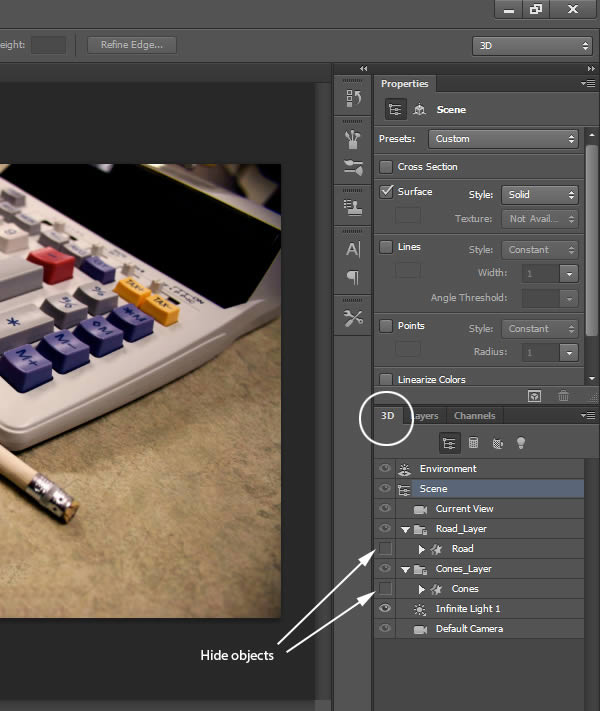Click the Render icon in Properties panel
The width and height of the screenshot is (600, 711).
535,396
